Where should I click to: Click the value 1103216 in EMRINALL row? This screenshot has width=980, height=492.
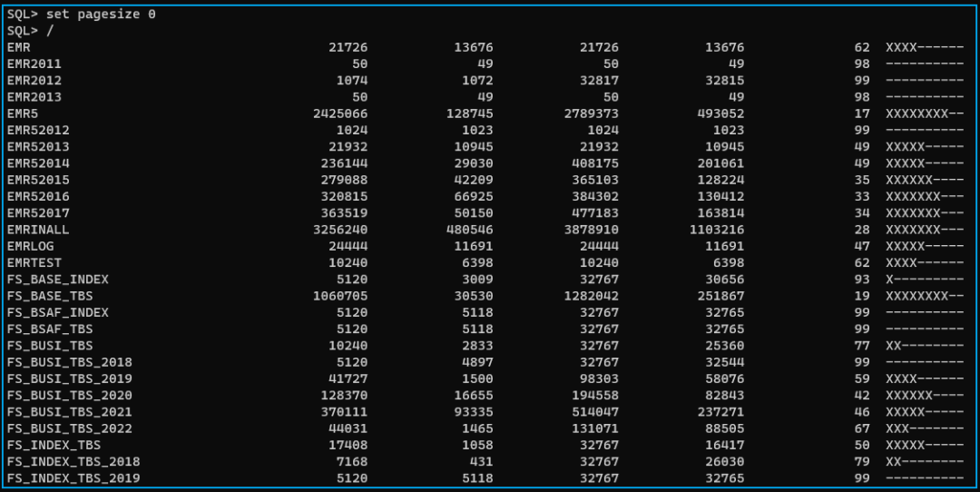718,230
